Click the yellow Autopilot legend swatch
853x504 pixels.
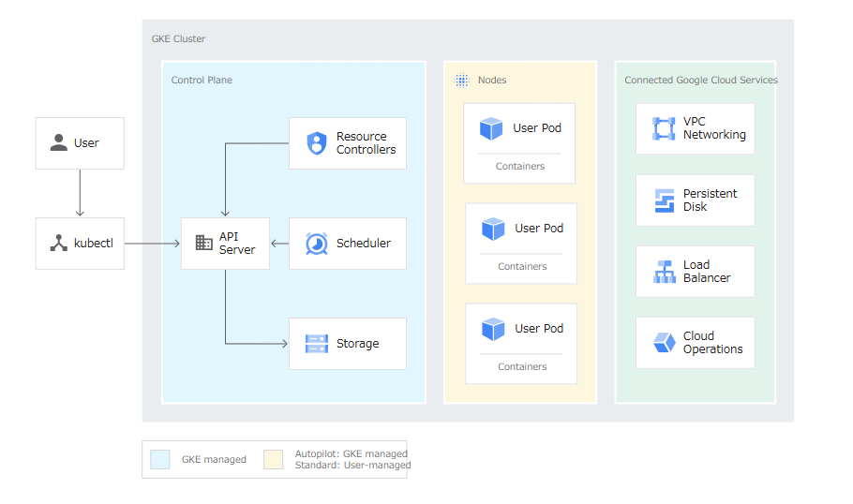pyautogui.click(x=273, y=459)
